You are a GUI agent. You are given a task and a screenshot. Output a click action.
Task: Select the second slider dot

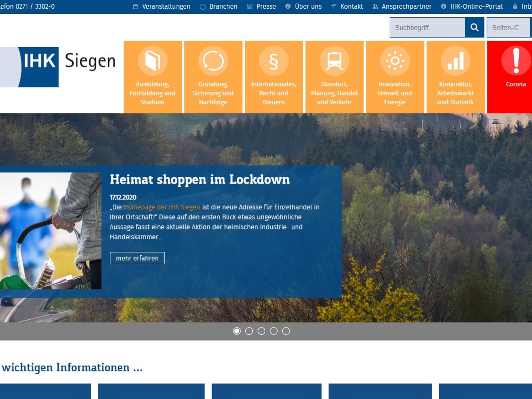coord(249,331)
